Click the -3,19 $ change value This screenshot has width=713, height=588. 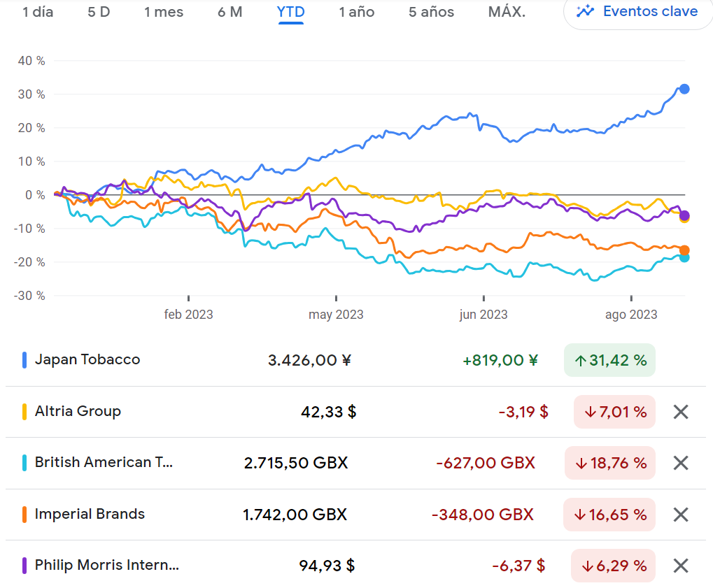[523, 412]
